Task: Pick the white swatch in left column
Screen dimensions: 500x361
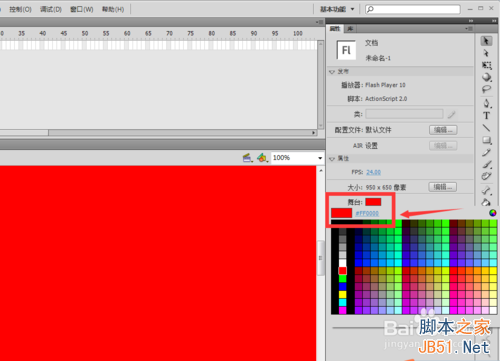Action: click(343, 263)
